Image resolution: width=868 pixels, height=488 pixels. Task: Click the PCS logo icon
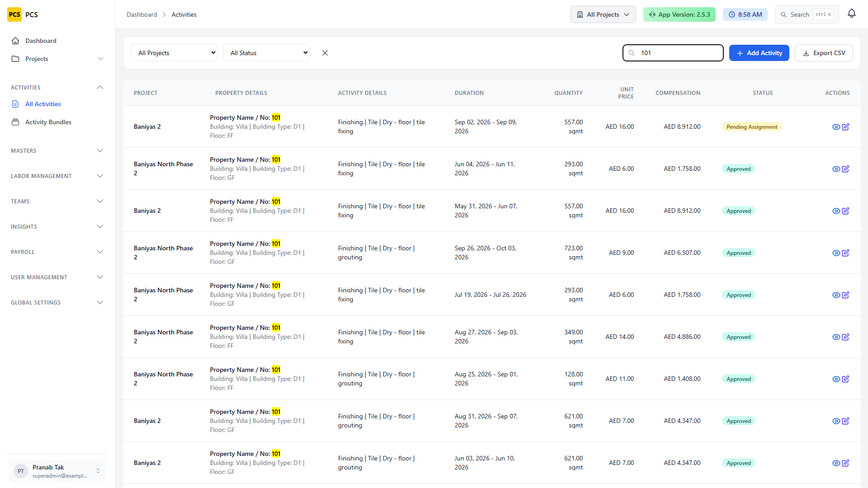(x=14, y=14)
